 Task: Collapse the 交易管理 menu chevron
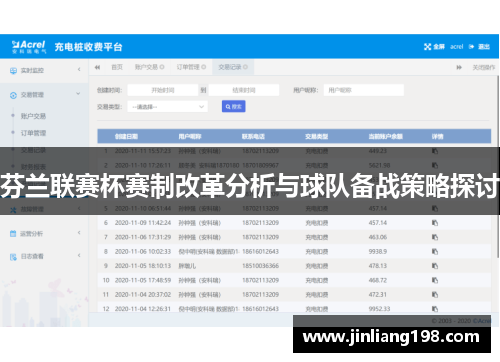click(78, 94)
